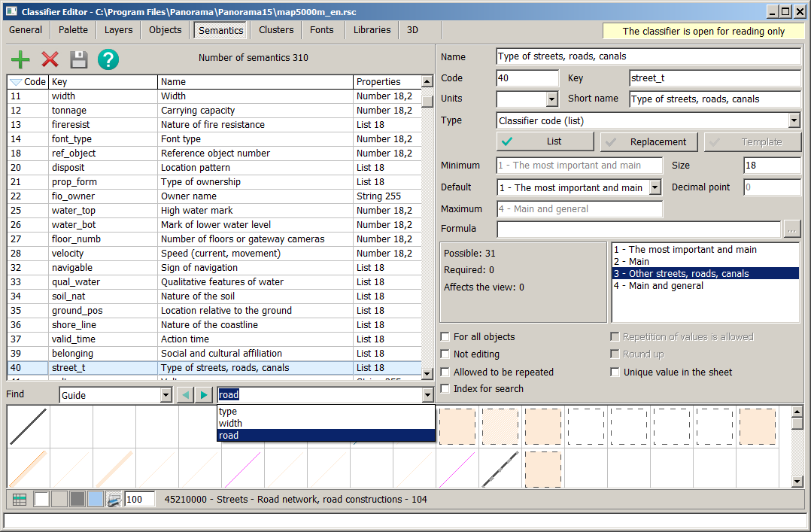Click the floppy disk save icon
Image resolution: width=811 pixels, height=532 pixels.
click(79, 60)
